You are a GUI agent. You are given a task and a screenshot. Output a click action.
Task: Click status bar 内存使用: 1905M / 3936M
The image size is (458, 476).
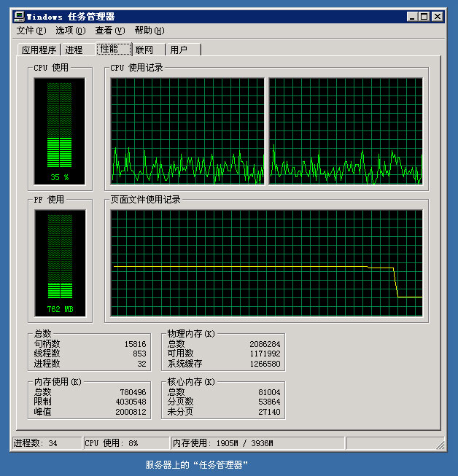point(258,443)
